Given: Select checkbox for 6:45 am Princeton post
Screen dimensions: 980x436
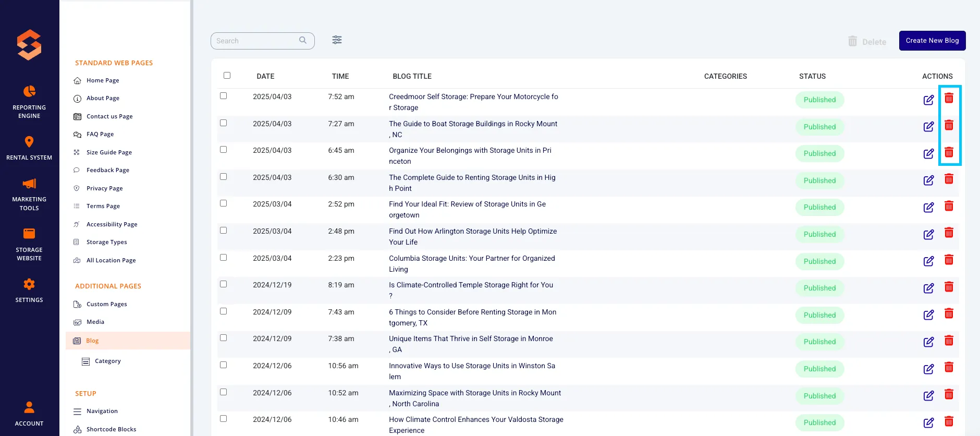Looking at the screenshot, I should click(x=223, y=149).
